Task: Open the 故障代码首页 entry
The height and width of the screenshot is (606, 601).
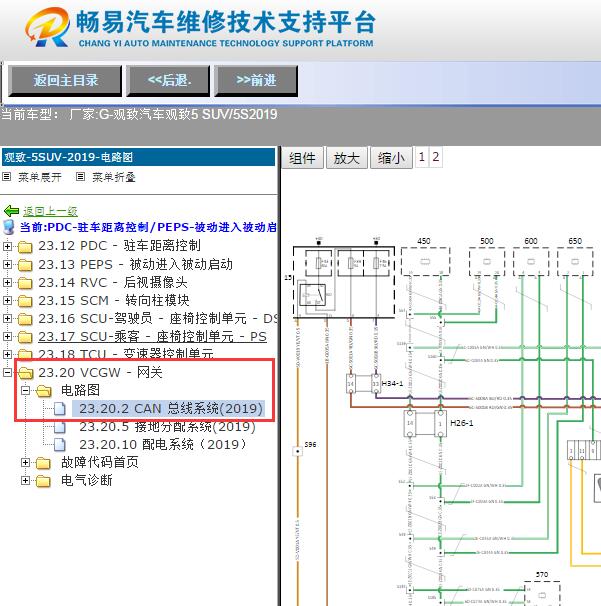Action: click(x=100, y=462)
